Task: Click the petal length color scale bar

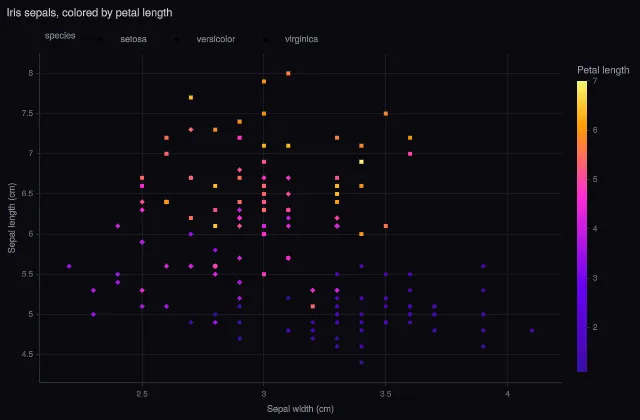Action: coord(582,226)
